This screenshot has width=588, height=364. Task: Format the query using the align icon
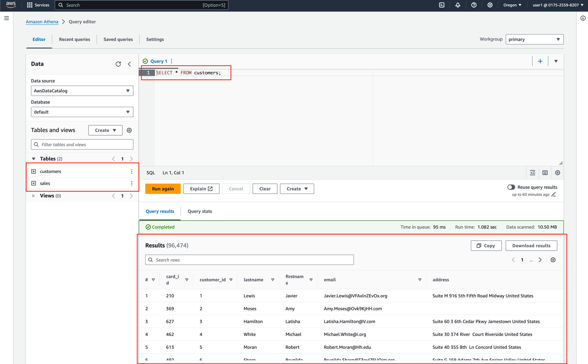532,173
